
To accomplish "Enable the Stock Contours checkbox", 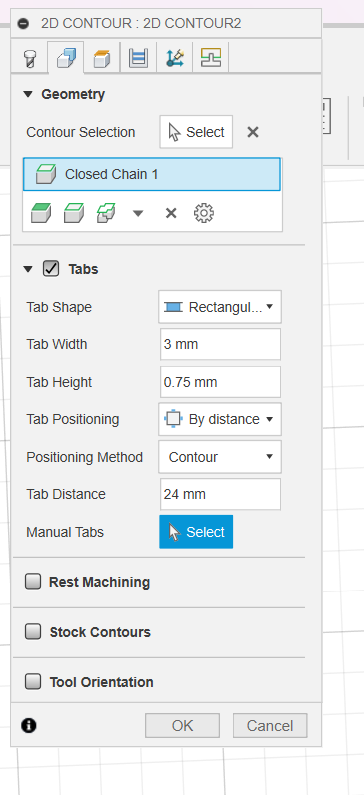I will [33, 631].
